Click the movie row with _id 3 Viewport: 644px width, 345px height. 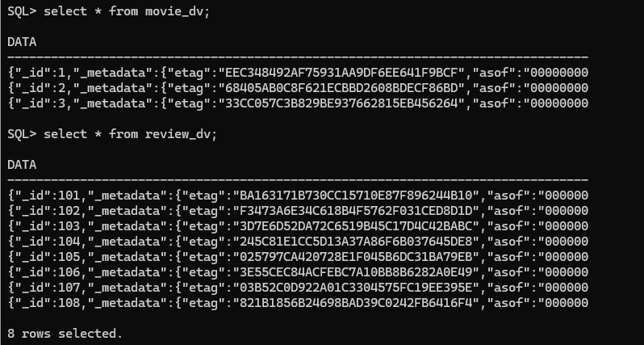[297, 103]
